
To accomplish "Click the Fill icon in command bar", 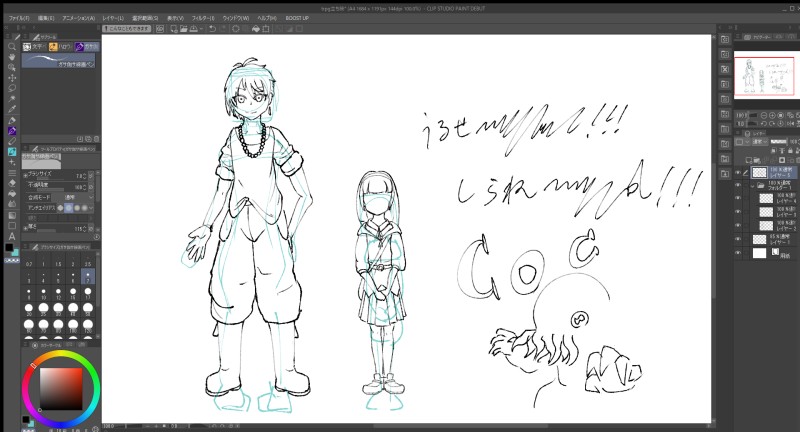I will coord(256,29).
